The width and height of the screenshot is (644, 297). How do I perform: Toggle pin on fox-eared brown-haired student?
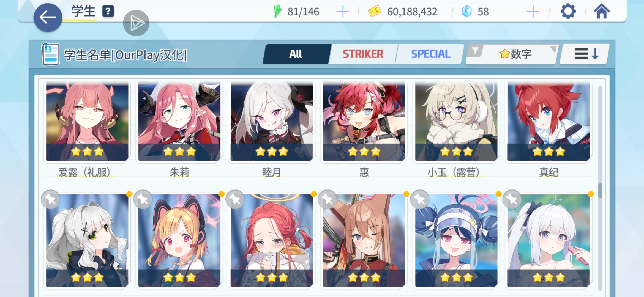pos(328,199)
